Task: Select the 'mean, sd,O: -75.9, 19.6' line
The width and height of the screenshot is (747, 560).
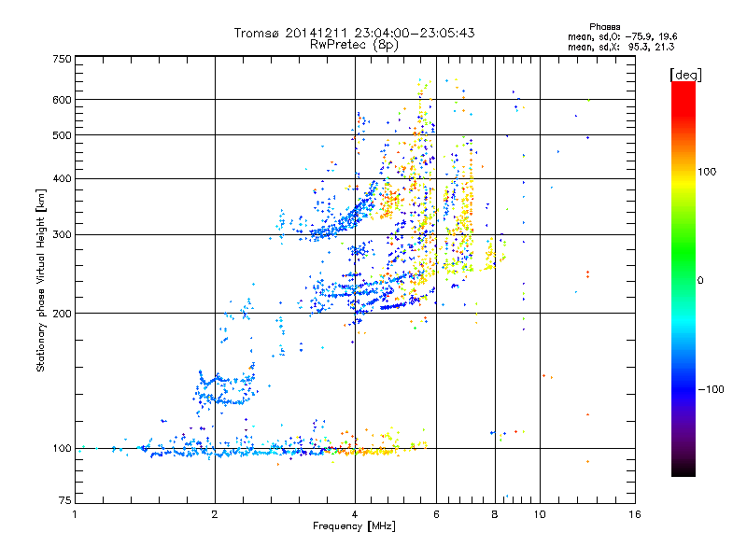Action: point(622,36)
